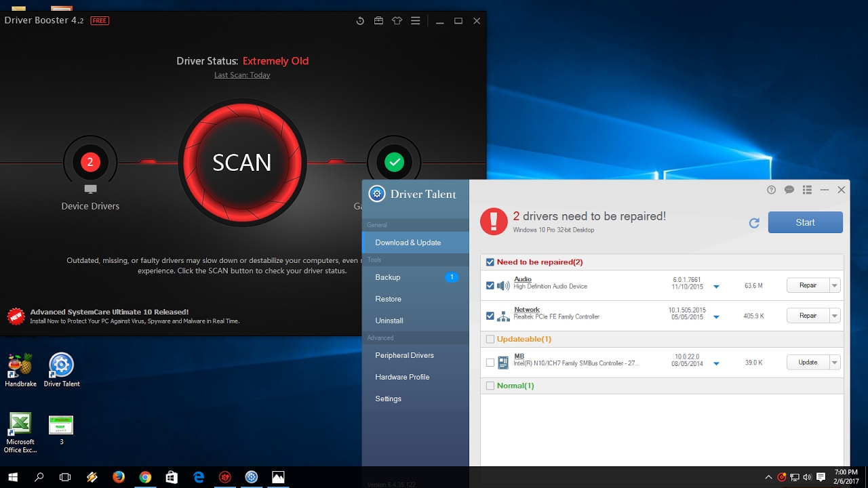Click the green checkmark status circle
Viewport: 868px width, 488px height.
tap(394, 162)
